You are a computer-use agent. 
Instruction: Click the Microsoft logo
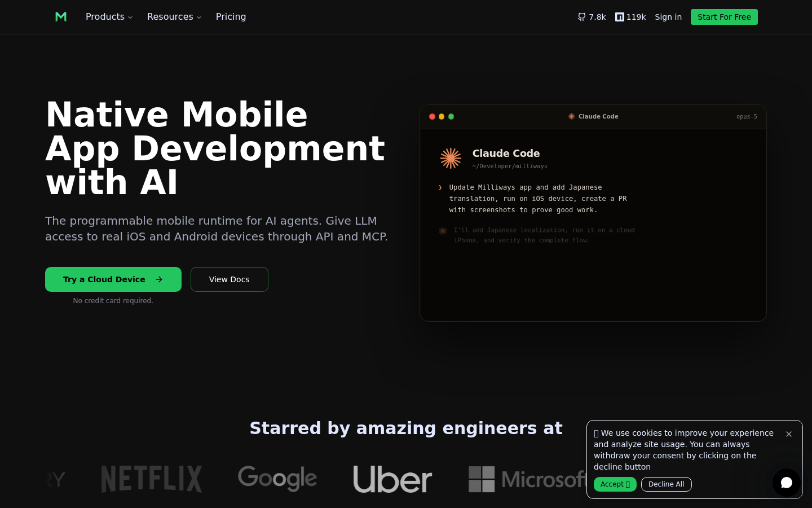(528, 479)
